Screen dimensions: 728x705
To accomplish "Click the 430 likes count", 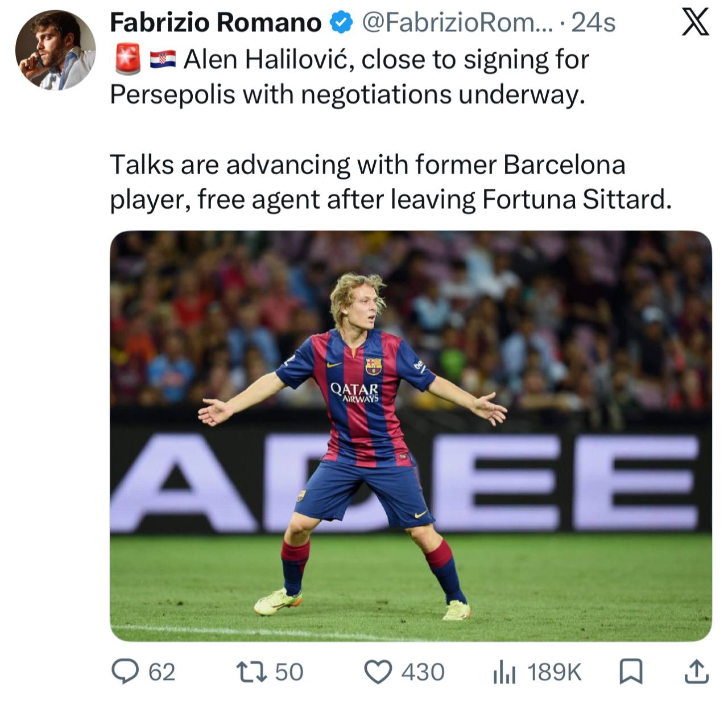I will pos(423,672).
